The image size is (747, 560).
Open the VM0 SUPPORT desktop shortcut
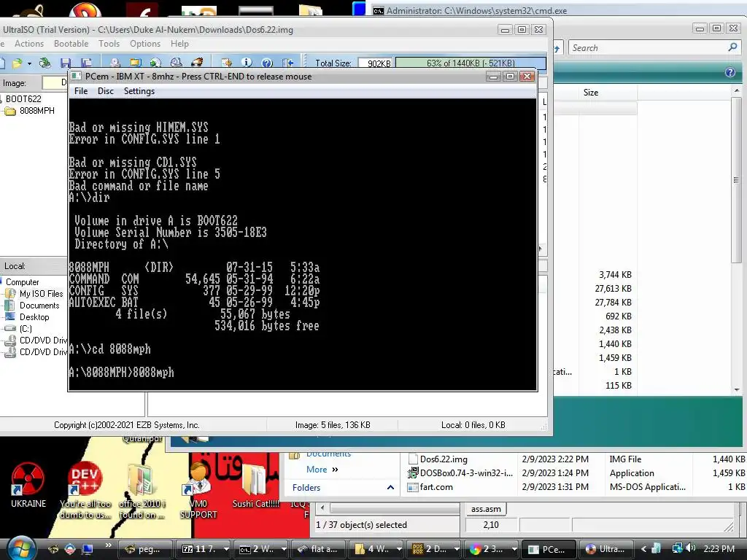point(198,491)
